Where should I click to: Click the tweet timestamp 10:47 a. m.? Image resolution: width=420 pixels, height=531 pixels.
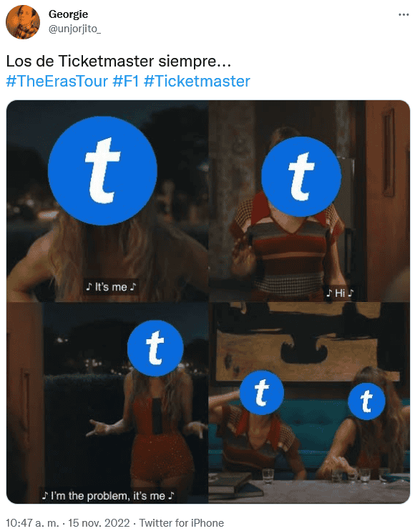tap(32, 523)
